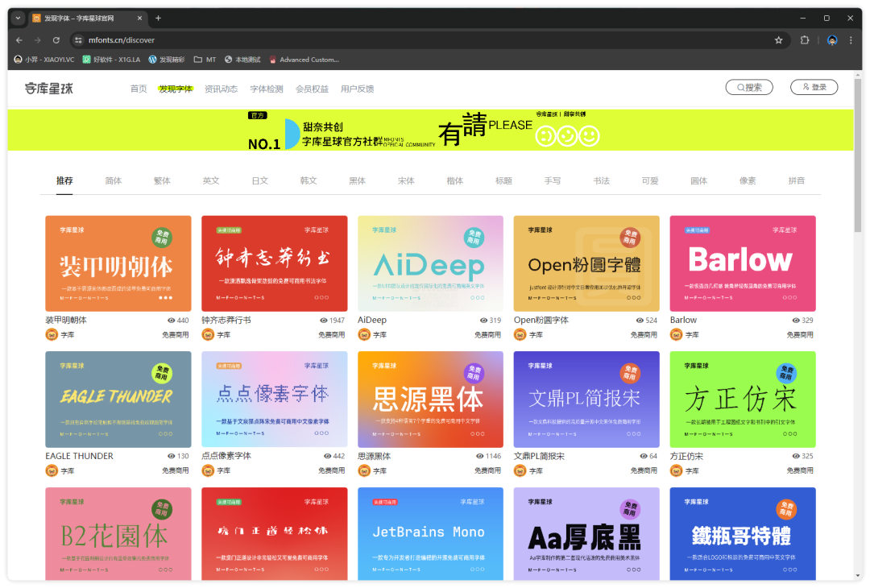Open the browser extensions puzzle icon
Viewport: 870px width, 588px height.
[805, 40]
